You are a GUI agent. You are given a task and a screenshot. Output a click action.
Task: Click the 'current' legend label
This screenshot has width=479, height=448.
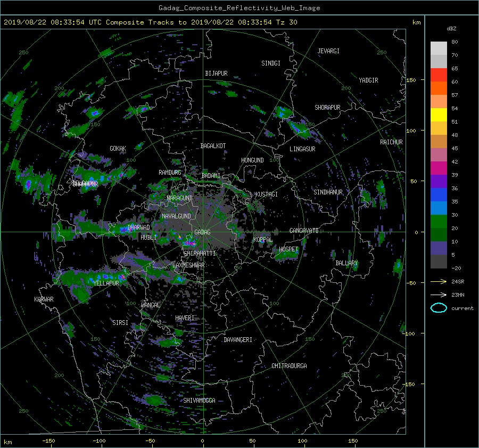pos(463,308)
